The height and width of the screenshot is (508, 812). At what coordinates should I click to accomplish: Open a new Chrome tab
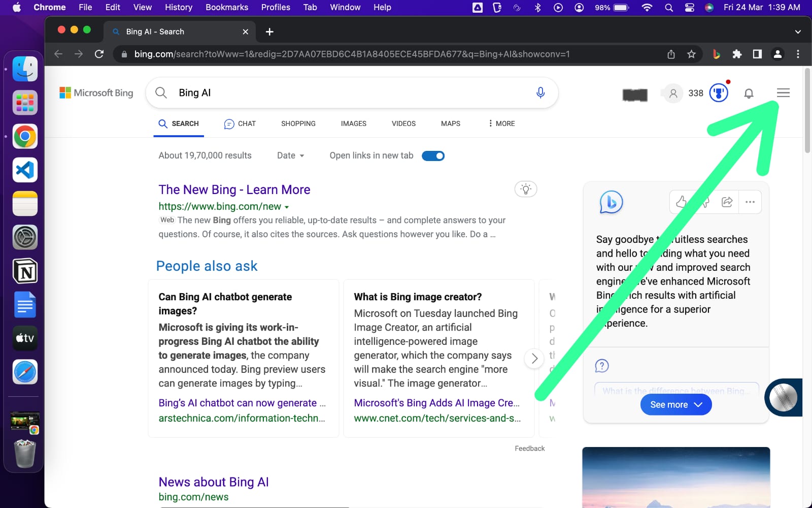[x=269, y=31]
